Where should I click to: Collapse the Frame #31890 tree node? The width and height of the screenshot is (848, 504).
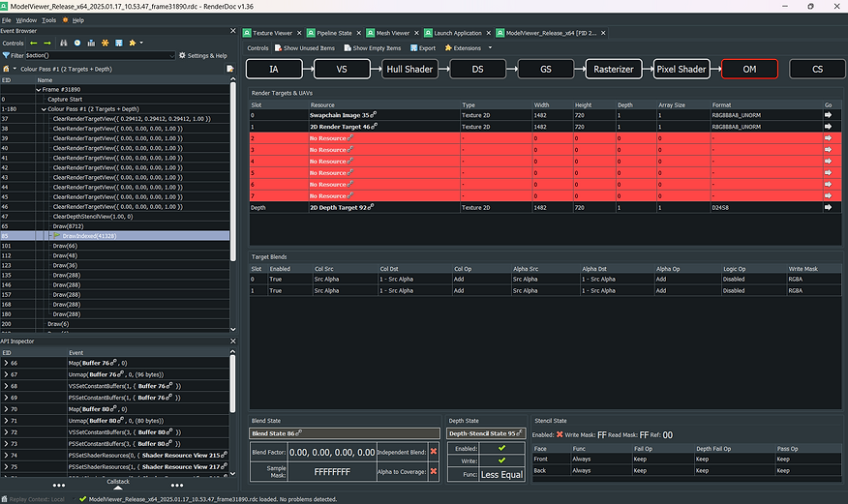(x=39, y=90)
